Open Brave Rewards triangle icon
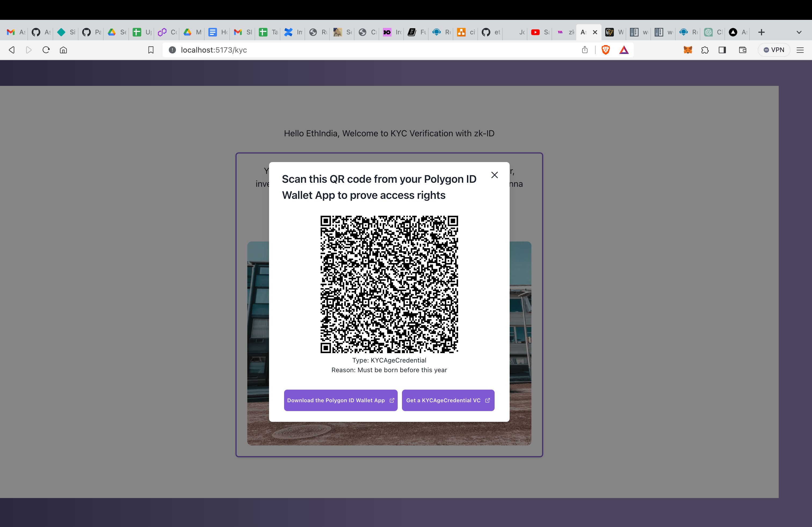 (624, 50)
